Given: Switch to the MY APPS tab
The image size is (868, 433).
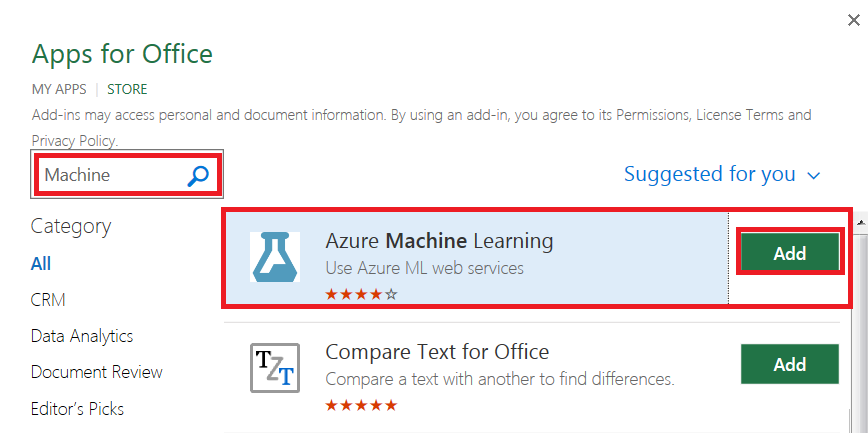Looking at the screenshot, I should click(x=59, y=89).
